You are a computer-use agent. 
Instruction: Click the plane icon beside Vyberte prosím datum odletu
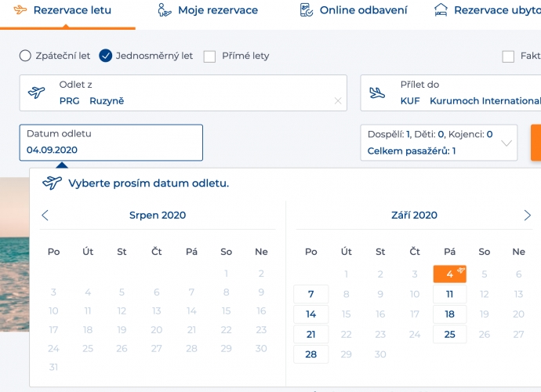click(52, 183)
